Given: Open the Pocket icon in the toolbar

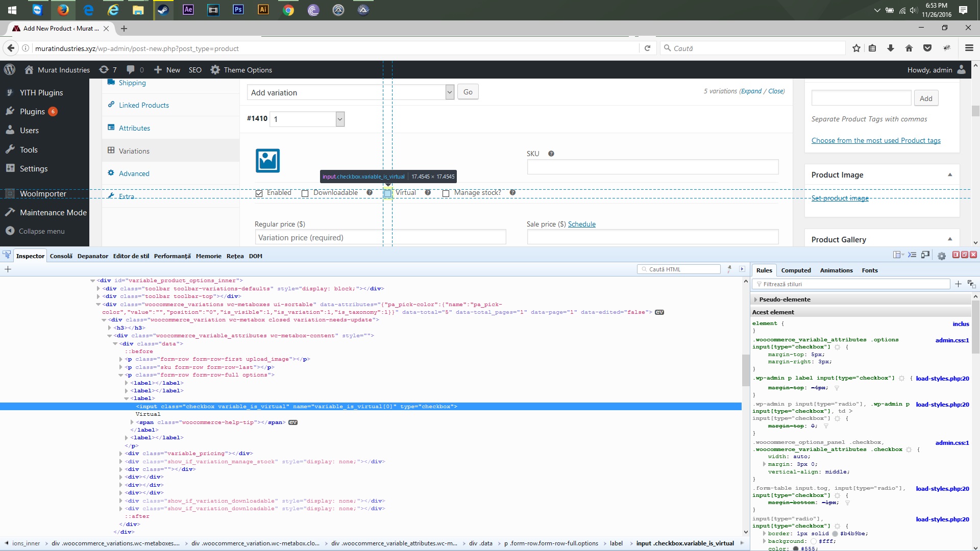Looking at the screenshot, I should [x=927, y=48].
